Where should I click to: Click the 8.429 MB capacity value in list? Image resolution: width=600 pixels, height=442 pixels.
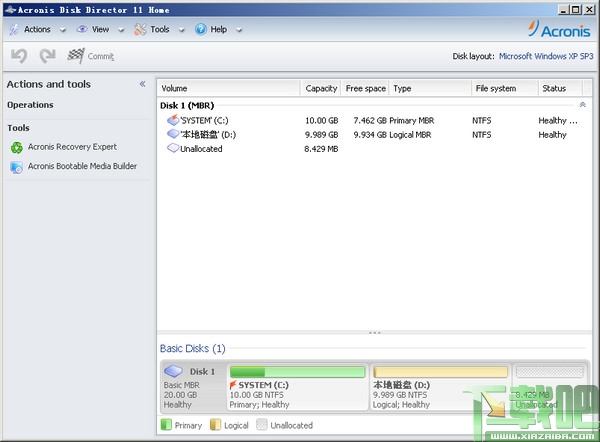point(321,149)
